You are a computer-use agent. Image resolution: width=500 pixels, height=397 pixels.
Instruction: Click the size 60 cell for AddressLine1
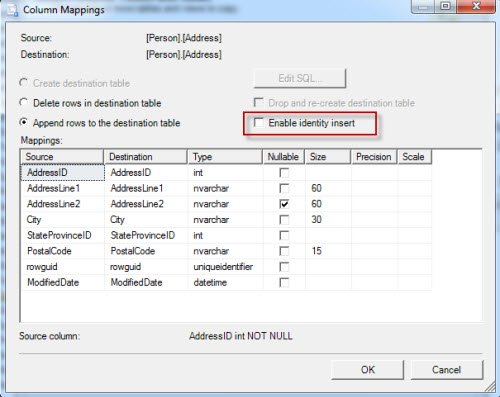(328, 188)
